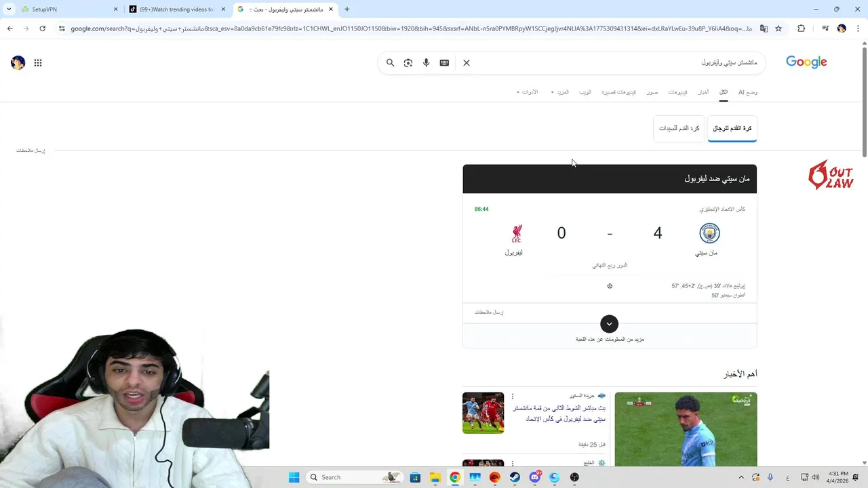Open Microsoft Store from the taskbar
This screenshot has width=868, height=488.
(415, 477)
